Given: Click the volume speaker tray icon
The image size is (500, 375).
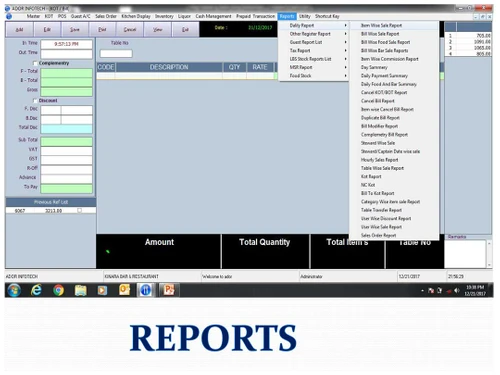Looking at the screenshot, I should (457, 291).
